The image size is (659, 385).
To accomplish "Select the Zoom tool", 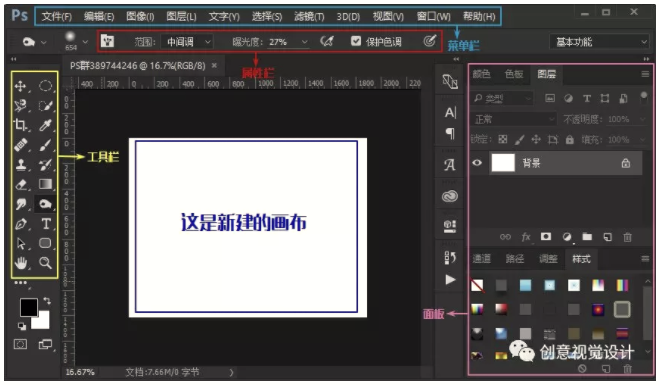I will (x=45, y=263).
